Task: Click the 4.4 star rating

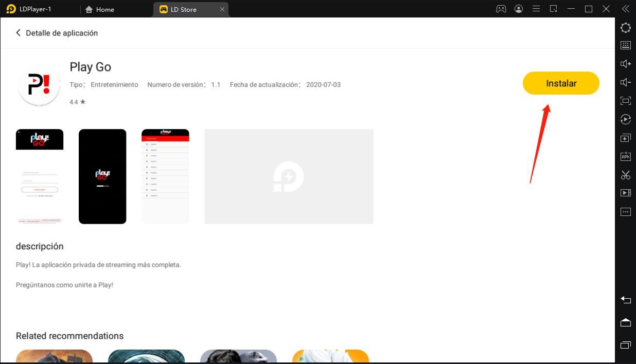Action: click(78, 102)
